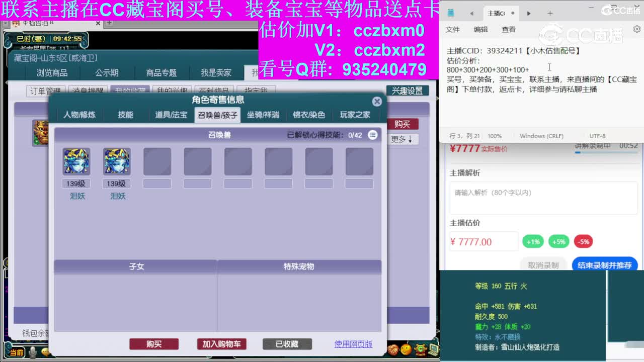Click Windows (CRLF) in Notepad status bar
This screenshot has width=644, height=362.
541,136
